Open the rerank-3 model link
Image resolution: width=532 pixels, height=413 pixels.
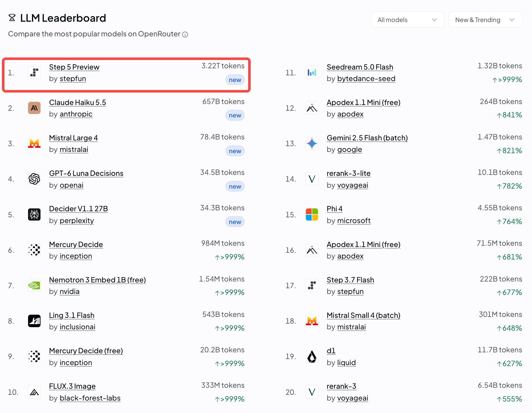point(341,386)
